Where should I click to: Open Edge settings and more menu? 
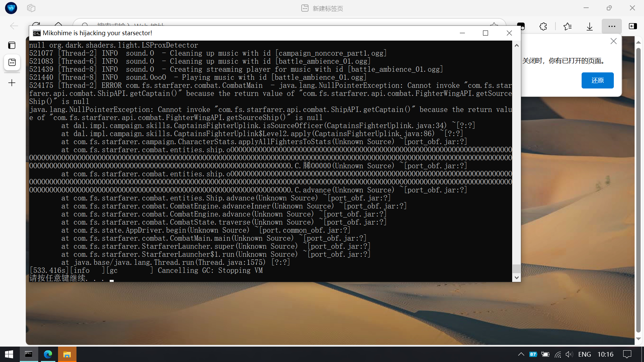click(612, 26)
